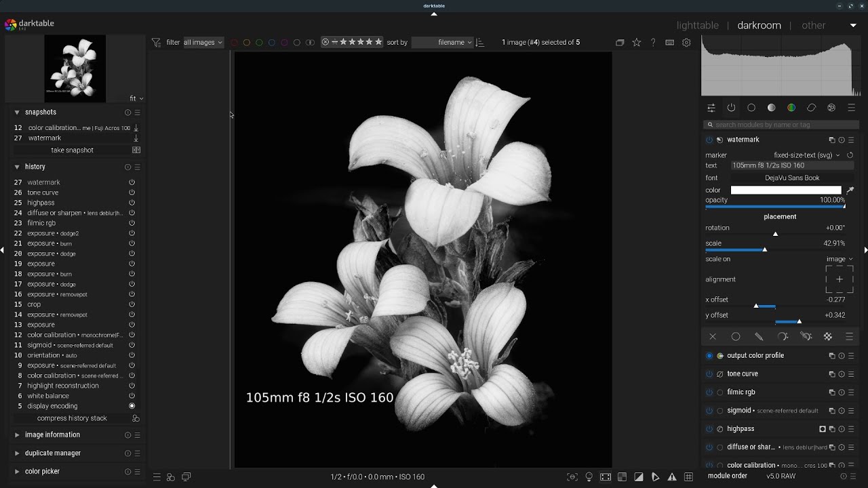The image size is (868, 488).
Task: Open 'scale on' image dropdown
Action: 839,259
